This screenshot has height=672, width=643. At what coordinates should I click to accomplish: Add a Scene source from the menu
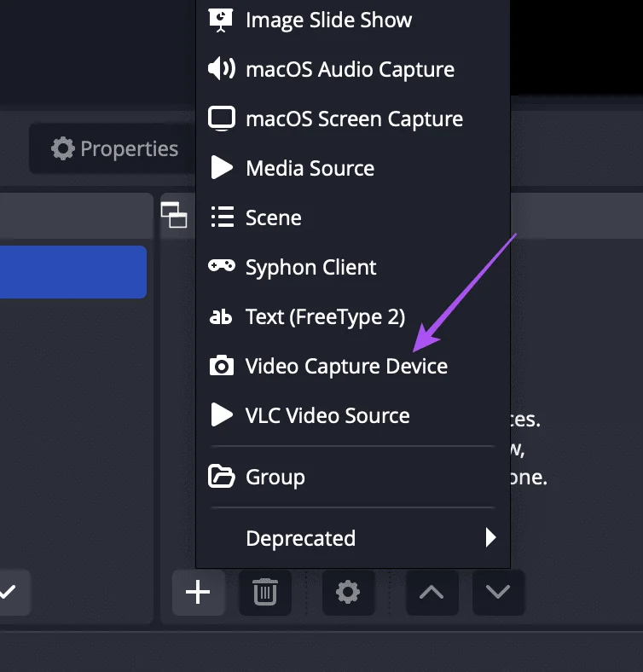(353, 217)
